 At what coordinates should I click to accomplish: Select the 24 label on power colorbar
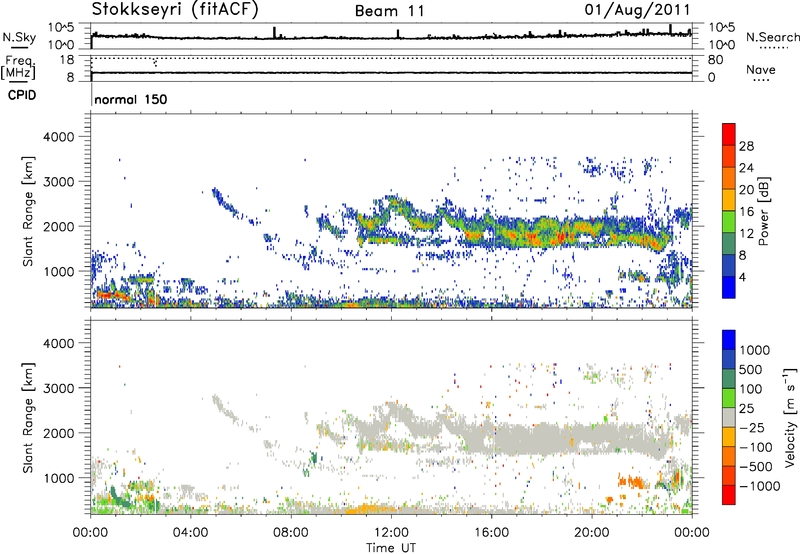point(746,168)
